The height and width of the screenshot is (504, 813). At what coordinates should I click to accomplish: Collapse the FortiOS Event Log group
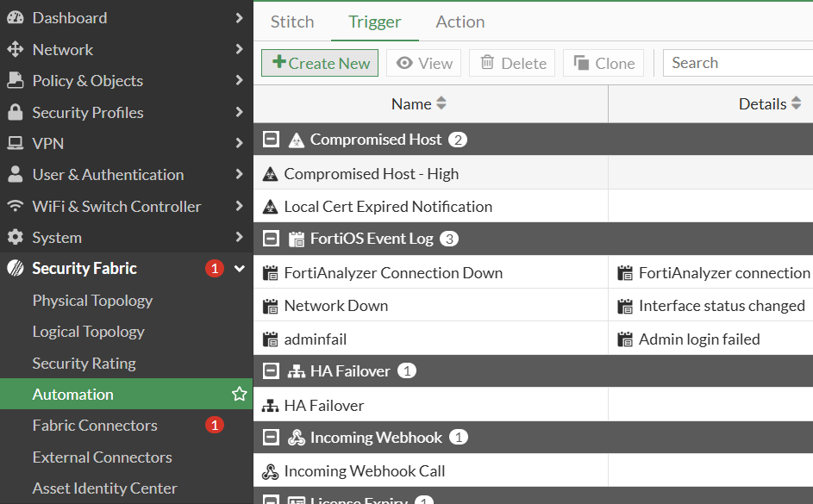point(271,239)
